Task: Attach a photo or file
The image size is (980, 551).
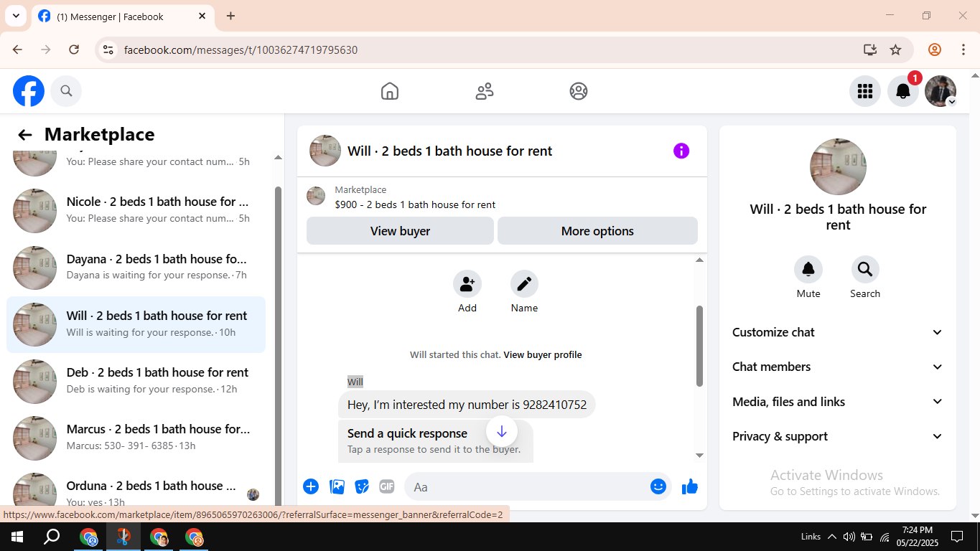Action: point(337,486)
